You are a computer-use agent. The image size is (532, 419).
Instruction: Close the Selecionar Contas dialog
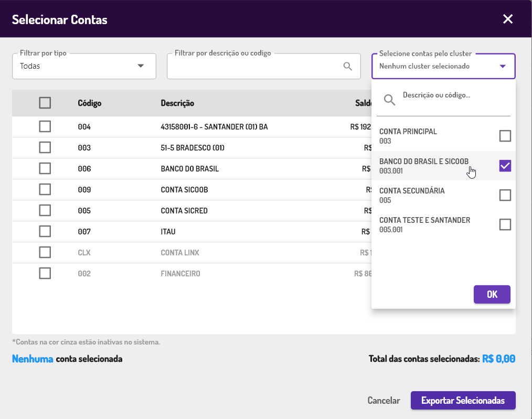coord(507,19)
